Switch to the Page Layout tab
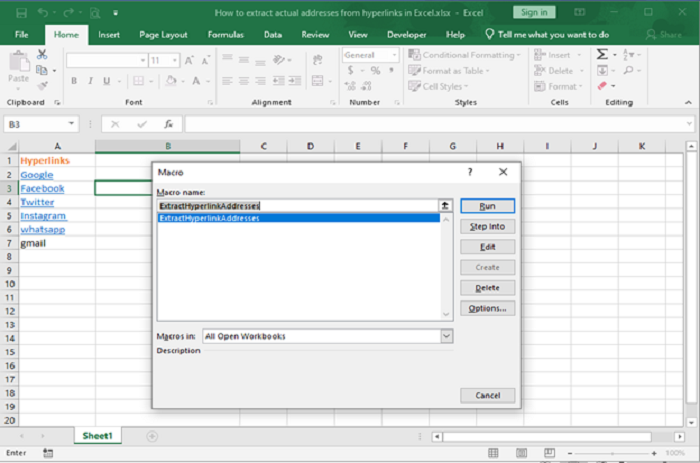The image size is (700, 463). 163,34
